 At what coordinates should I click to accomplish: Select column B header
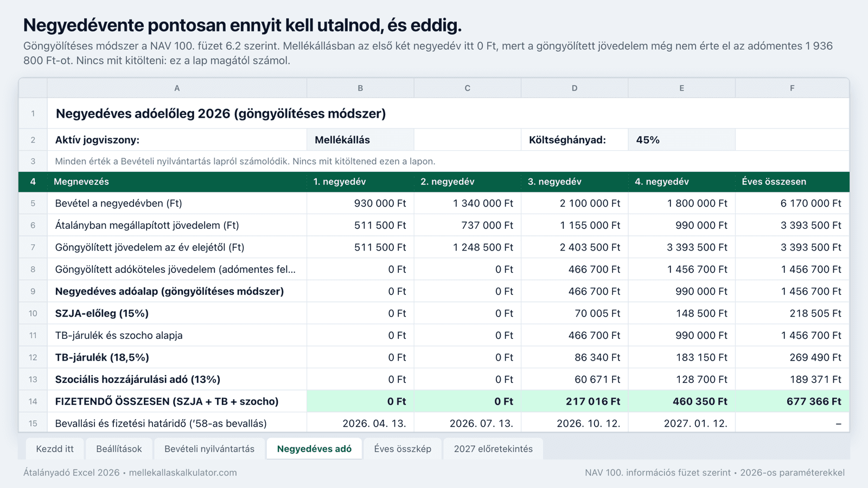point(360,88)
